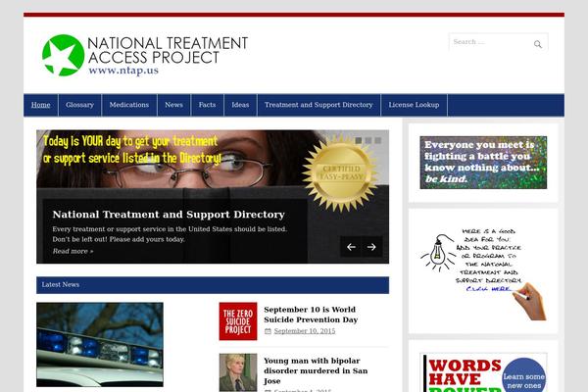The width and height of the screenshot is (588, 392).
Task: Click the handwritten 'Click here' link
Action: 489,289
